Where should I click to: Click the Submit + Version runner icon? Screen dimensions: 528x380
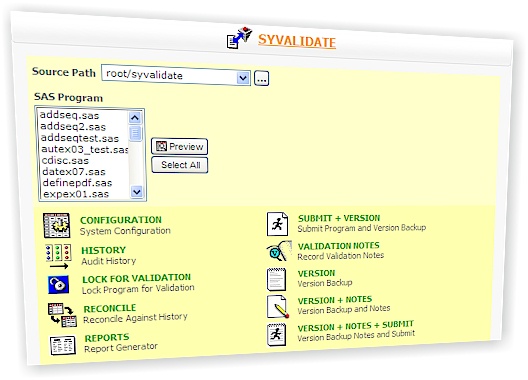(277, 224)
